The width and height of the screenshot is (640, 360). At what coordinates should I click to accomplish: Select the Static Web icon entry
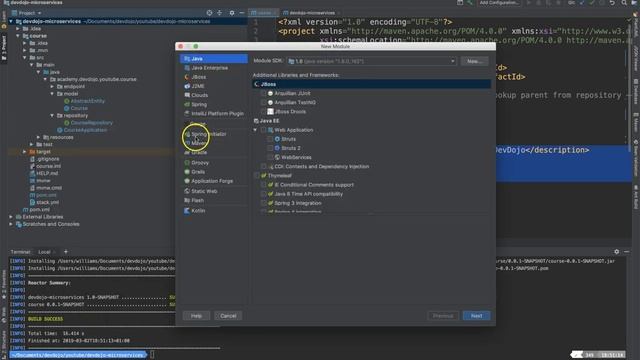[187, 191]
